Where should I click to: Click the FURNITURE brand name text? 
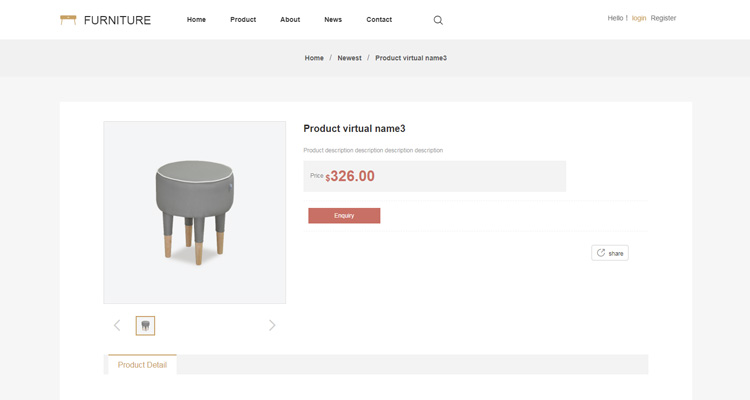click(x=117, y=20)
